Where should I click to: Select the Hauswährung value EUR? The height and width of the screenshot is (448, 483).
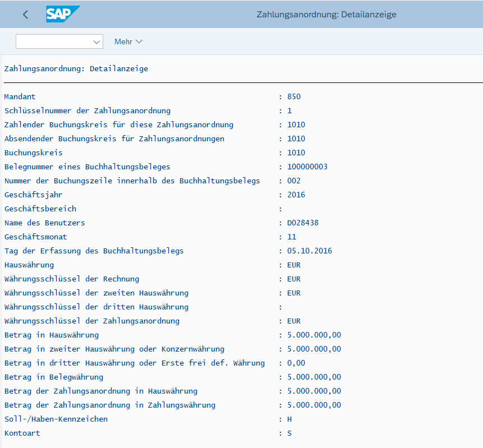point(293,265)
